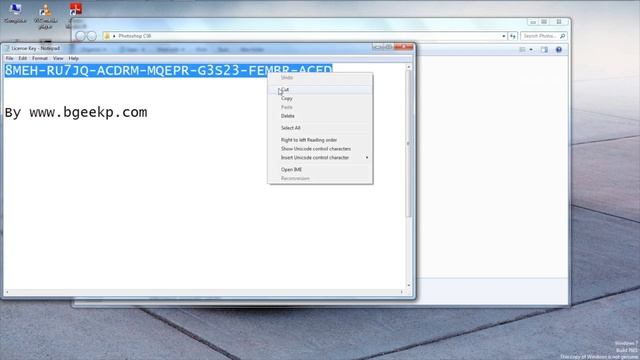Image resolution: width=640 pixels, height=360 pixels.
Task: Click the greyed Reconversion menu entry
Action: (320, 178)
